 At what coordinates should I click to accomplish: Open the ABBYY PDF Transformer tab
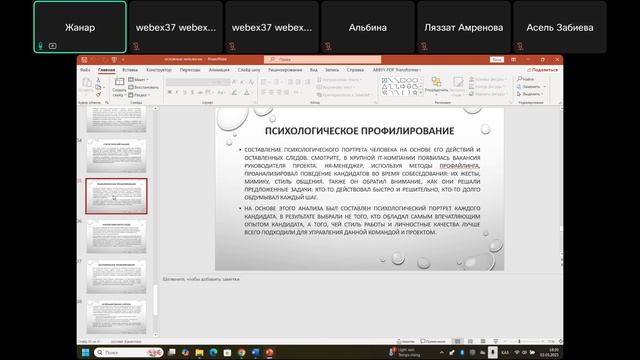(396, 70)
